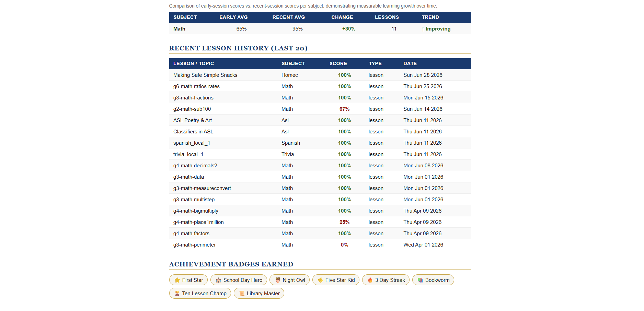Select the g3-math-fractions lesson row
This screenshot has height=311, width=644.
(320, 98)
